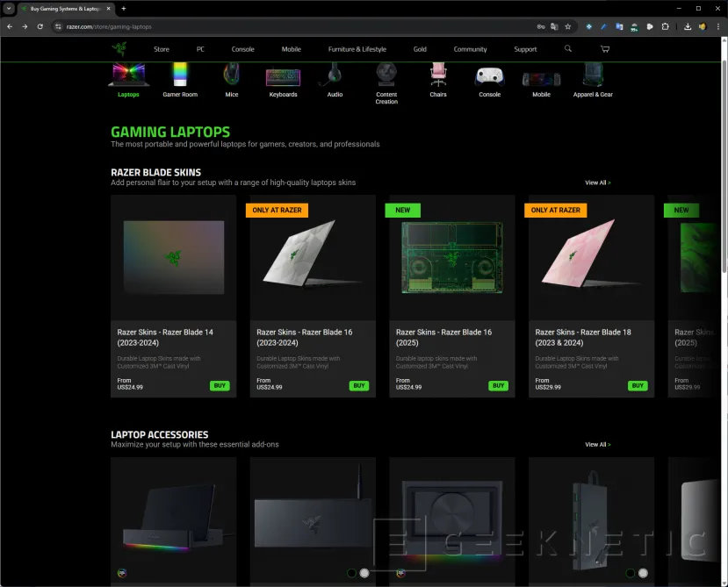This screenshot has height=587, width=728.
Task: Buy Razer Skins for Blade 16 (2025)
Action: coord(498,385)
